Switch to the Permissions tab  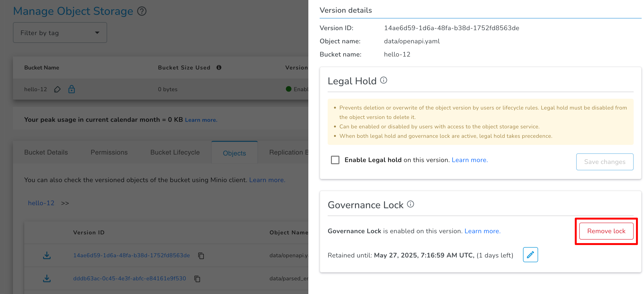(109, 152)
